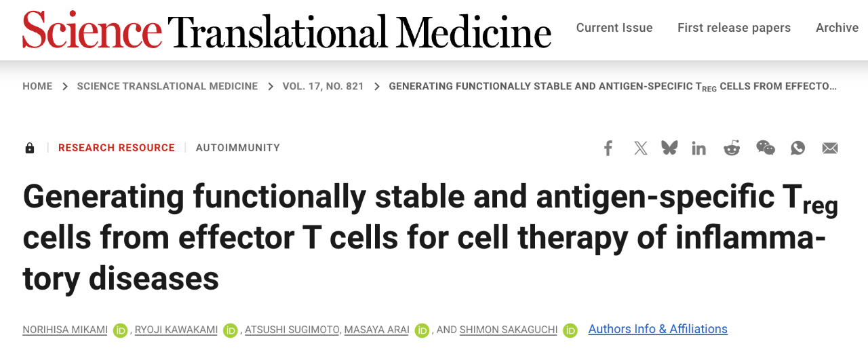This screenshot has width=868, height=354.
Task: Share article on Bluesky
Action: click(x=669, y=148)
